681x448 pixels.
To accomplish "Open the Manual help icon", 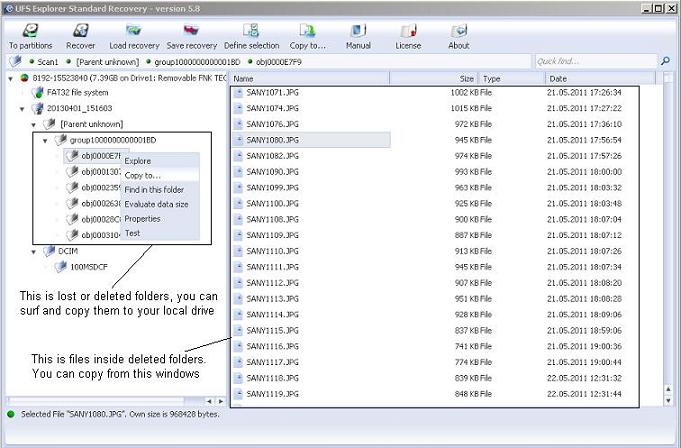I will tap(358, 31).
